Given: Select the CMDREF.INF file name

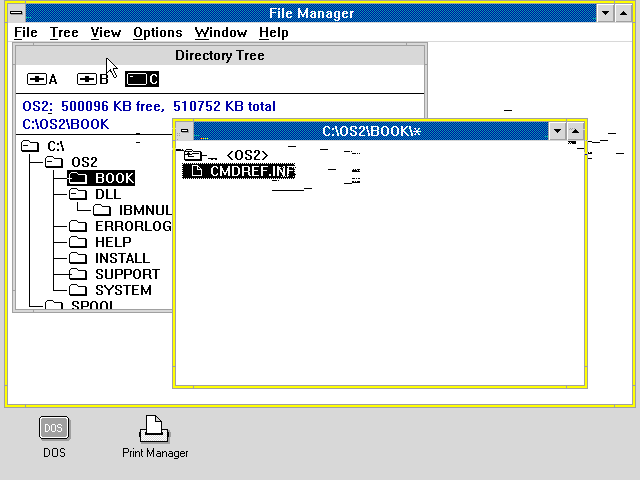Looking at the screenshot, I should 252,171.
